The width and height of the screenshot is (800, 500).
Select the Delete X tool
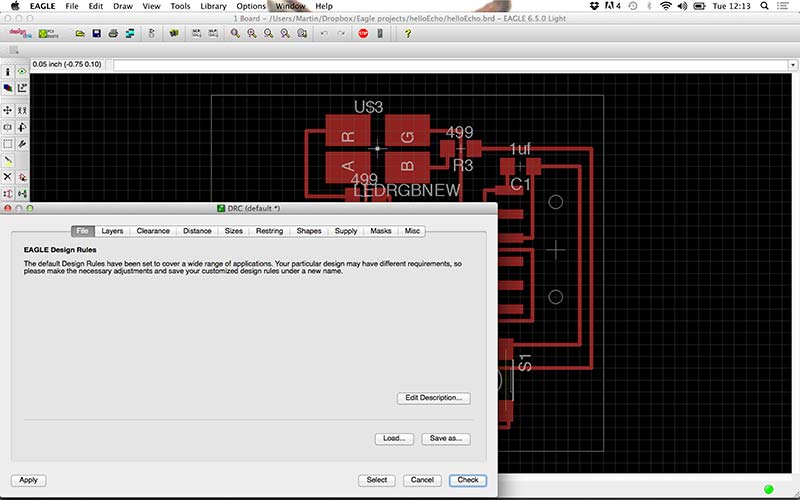[x=8, y=177]
